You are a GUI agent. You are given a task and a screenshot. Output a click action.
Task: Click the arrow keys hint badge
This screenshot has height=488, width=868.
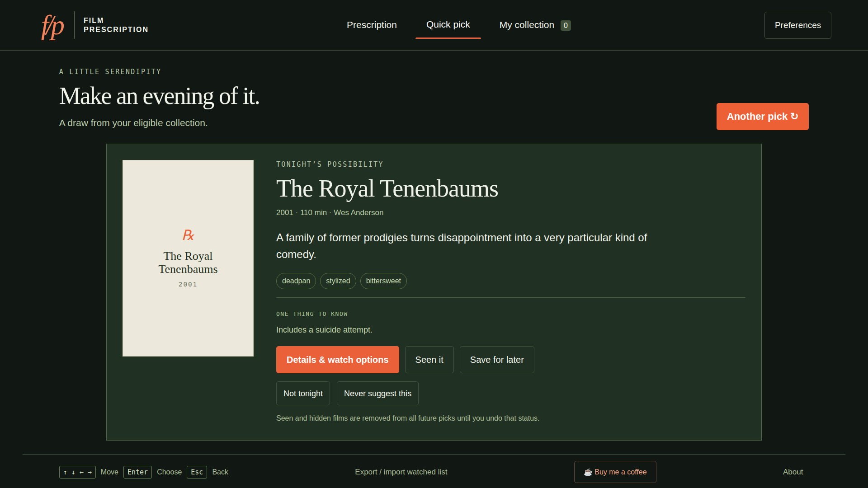[x=77, y=472]
